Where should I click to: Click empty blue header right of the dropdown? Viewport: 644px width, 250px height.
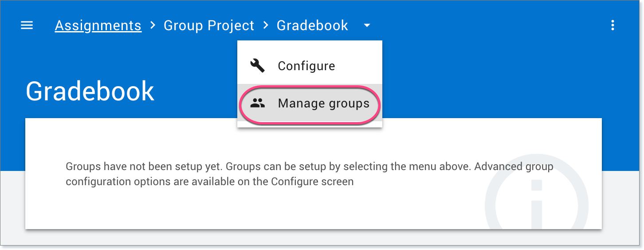pos(488,67)
